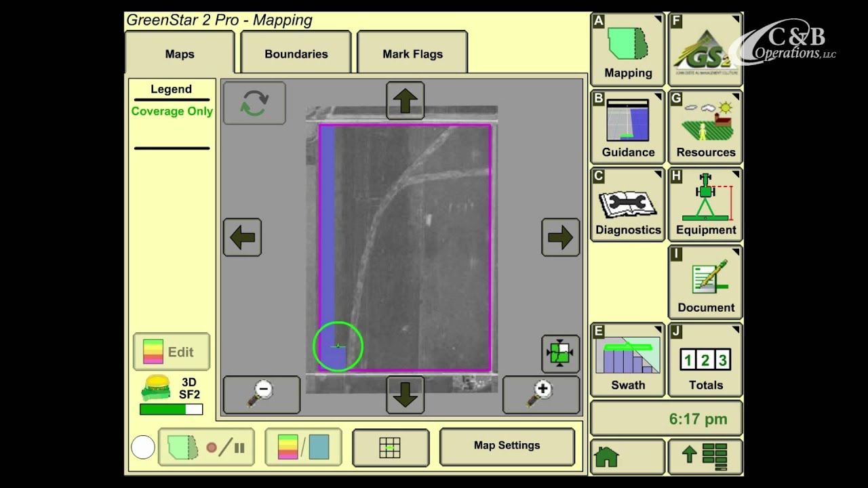The width and height of the screenshot is (868, 488).
Task: Toggle the coverage recording button
Action: click(206, 447)
